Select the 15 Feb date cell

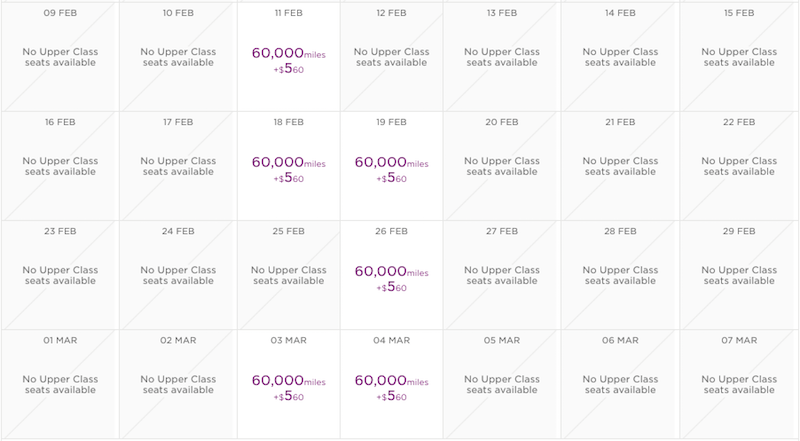pyautogui.click(x=740, y=56)
